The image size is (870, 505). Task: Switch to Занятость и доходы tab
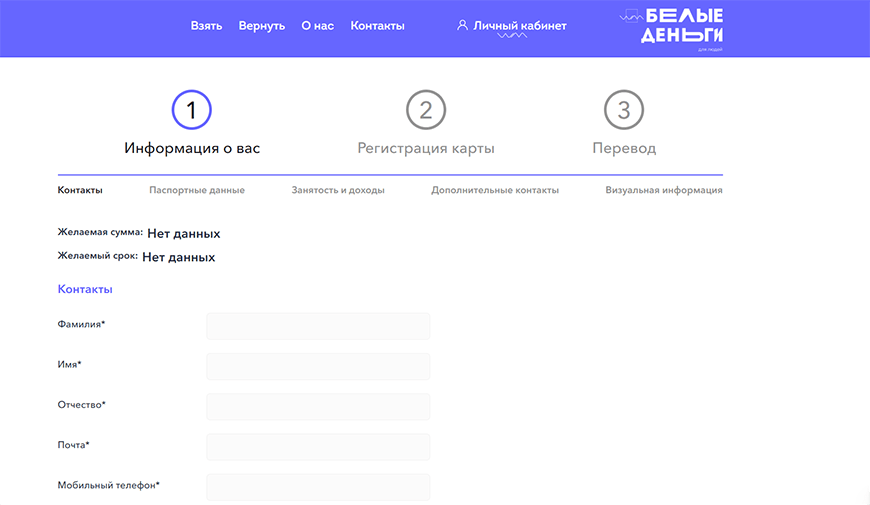click(338, 190)
